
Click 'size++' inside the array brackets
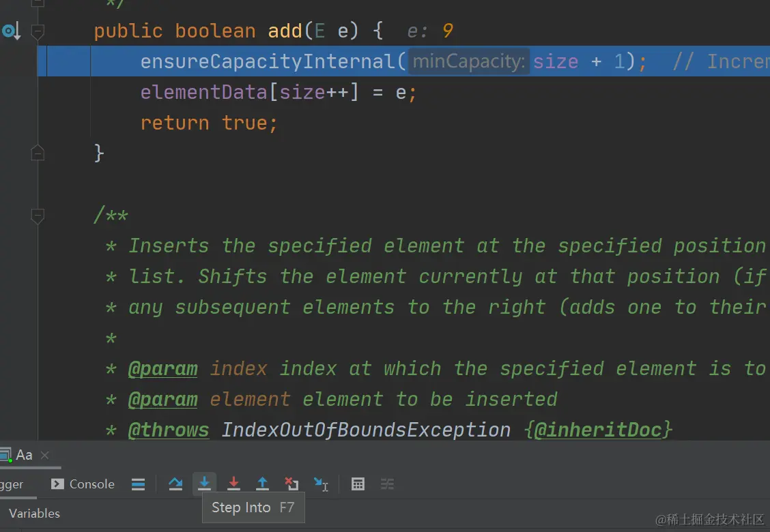point(314,93)
